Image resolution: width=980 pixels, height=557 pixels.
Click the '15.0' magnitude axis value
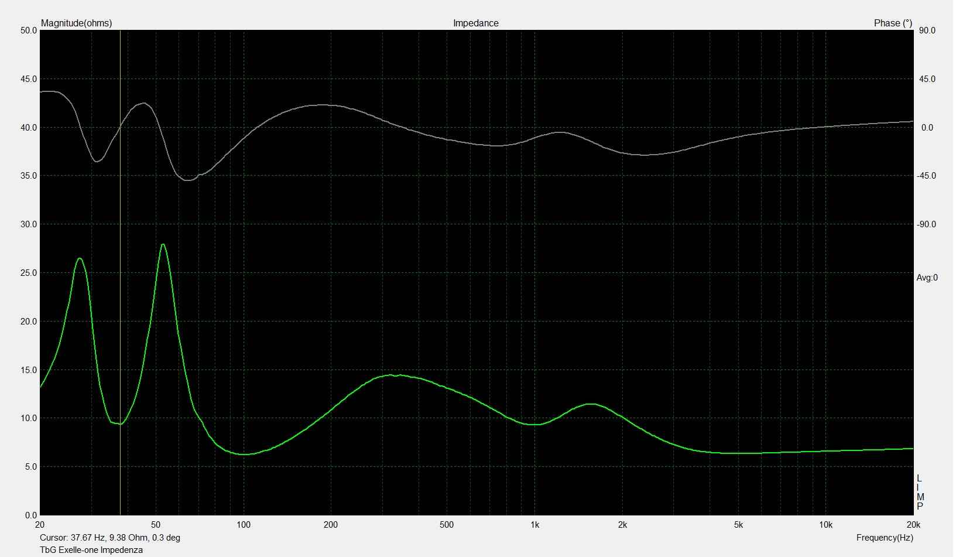click(x=29, y=370)
